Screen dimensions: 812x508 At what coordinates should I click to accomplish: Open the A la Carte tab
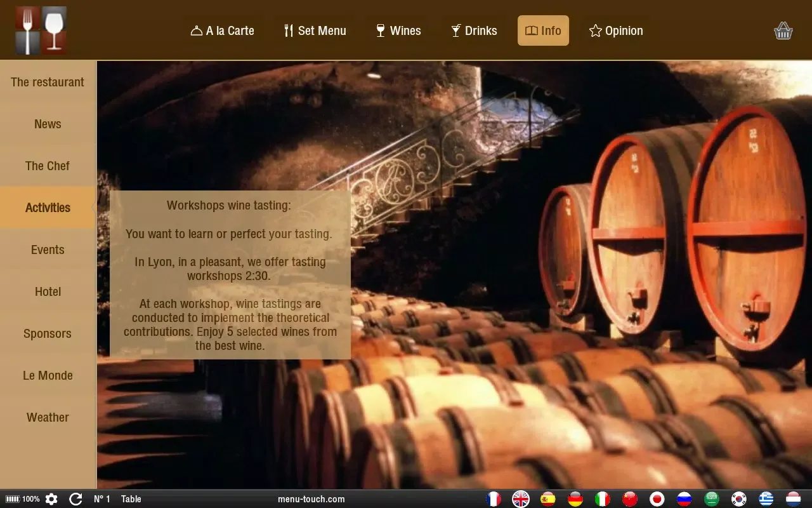coord(223,30)
